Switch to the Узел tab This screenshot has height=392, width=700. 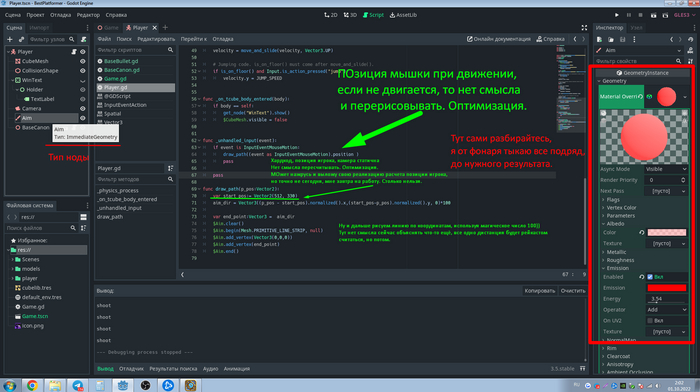(x=636, y=28)
